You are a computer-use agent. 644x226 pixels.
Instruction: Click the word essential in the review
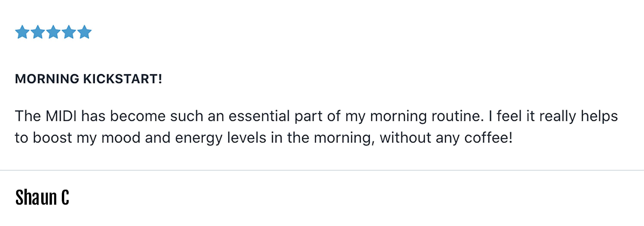click(259, 116)
